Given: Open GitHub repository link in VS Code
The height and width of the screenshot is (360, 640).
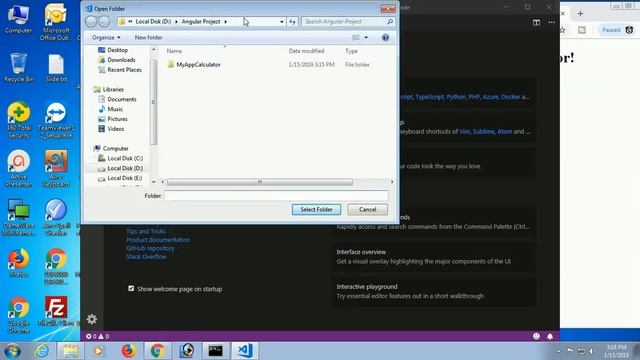Looking at the screenshot, I should coord(150,248).
